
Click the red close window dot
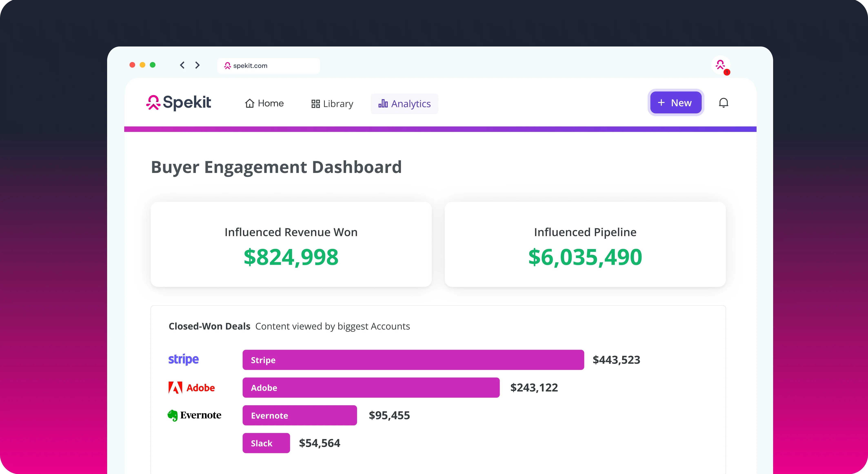click(132, 65)
